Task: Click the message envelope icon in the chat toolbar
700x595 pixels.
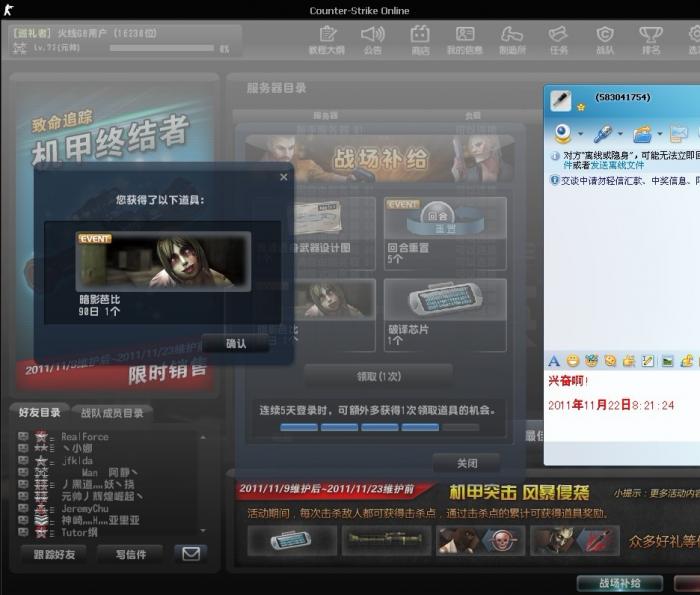Action: (679, 133)
